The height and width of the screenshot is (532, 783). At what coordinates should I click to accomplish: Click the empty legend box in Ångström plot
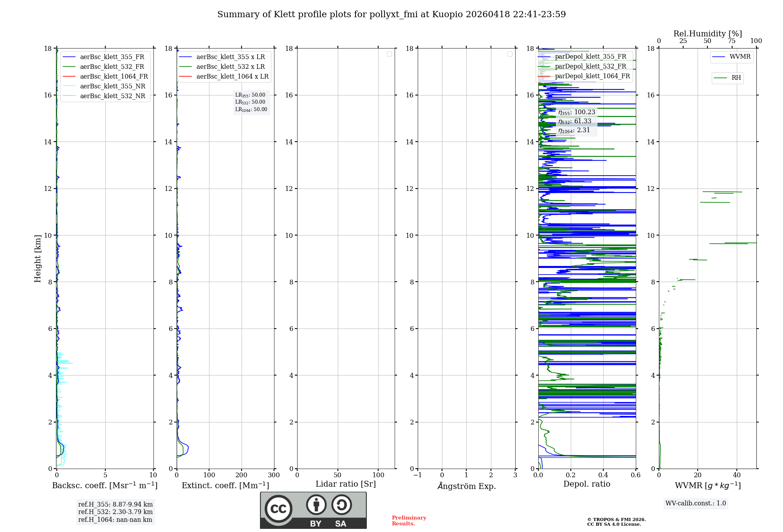click(x=510, y=54)
